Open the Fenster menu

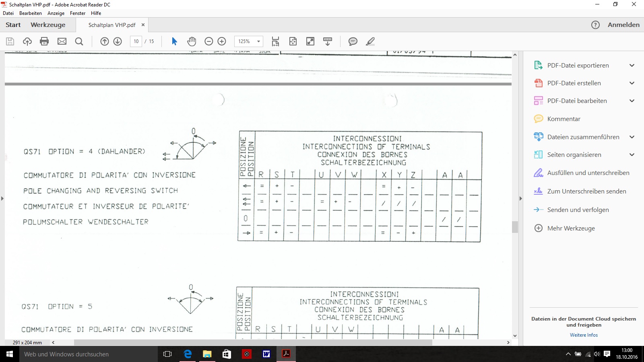pos(78,13)
